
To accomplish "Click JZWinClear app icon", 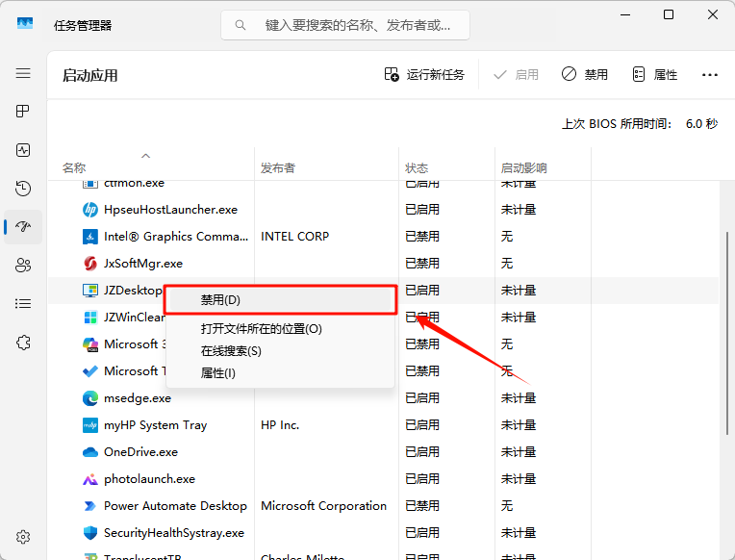I will (x=90, y=318).
